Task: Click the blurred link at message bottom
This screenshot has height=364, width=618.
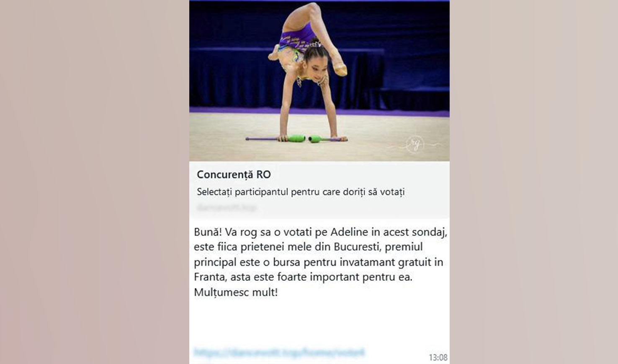Action: [x=279, y=352]
